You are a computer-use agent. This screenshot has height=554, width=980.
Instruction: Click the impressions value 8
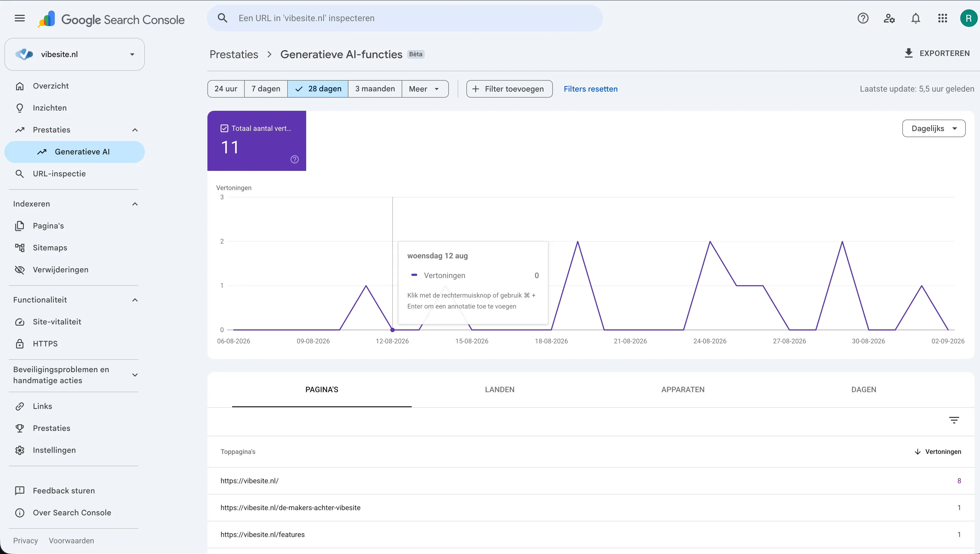tap(959, 481)
